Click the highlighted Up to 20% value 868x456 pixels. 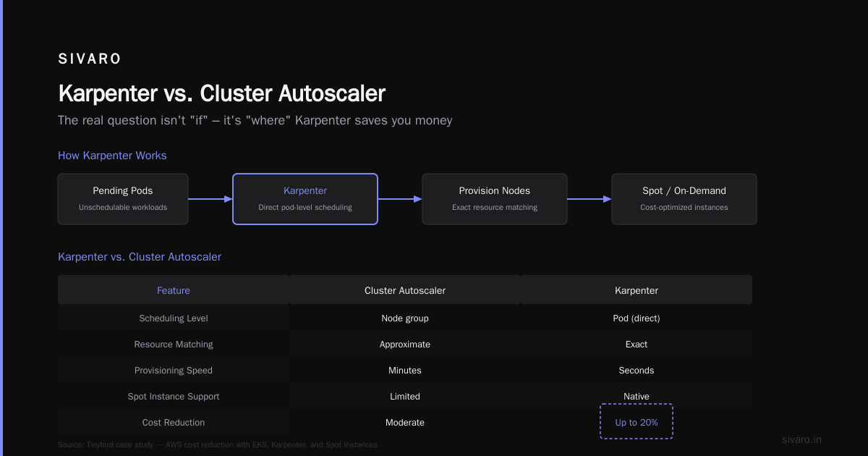click(x=637, y=421)
